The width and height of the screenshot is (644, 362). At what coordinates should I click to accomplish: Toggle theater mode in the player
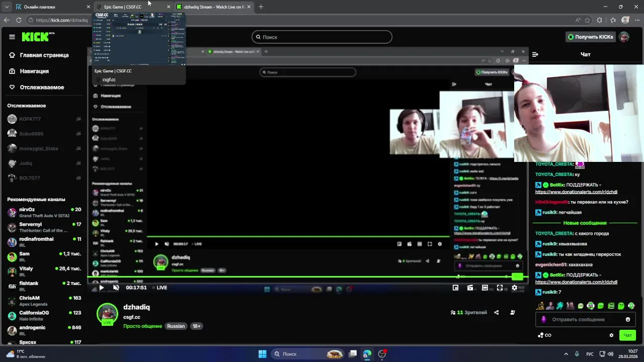click(485, 288)
